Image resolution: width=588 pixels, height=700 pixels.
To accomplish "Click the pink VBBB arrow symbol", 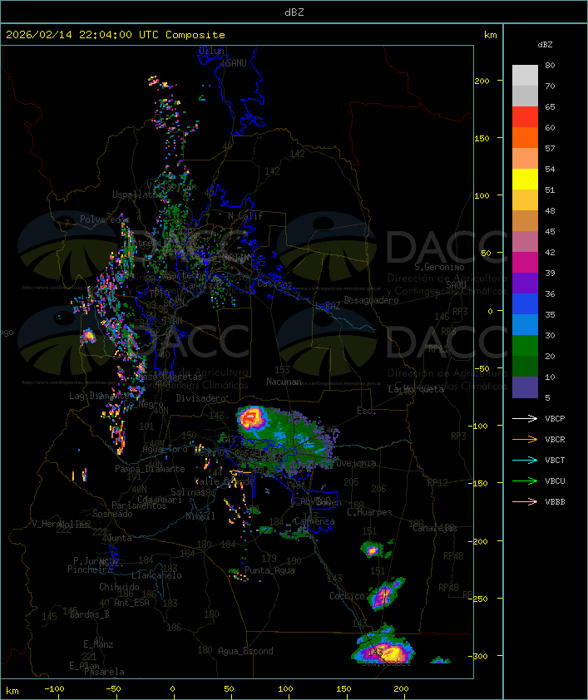I will tap(525, 502).
